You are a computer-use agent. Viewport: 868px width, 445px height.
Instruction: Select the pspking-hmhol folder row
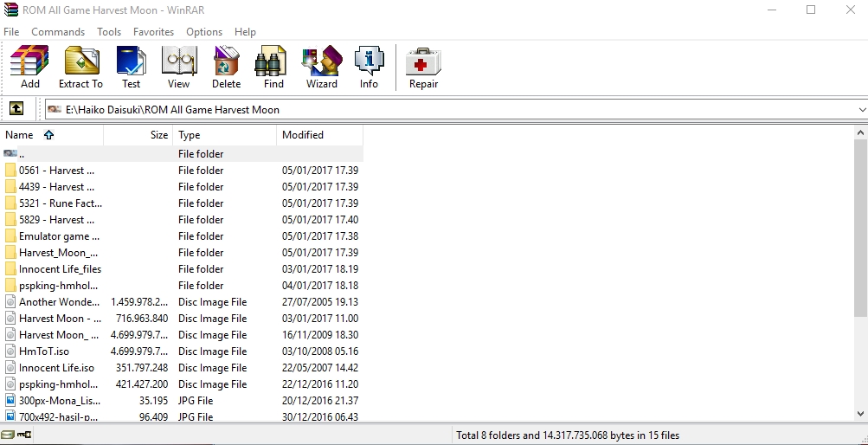pos(183,286)
